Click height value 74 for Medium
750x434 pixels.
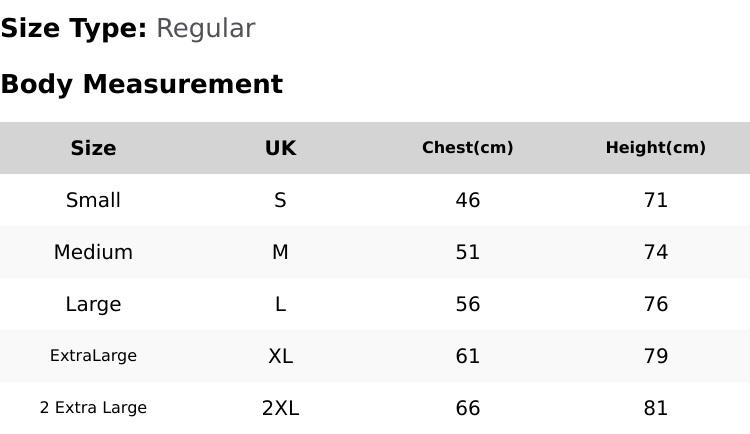[x=656, y=252]
